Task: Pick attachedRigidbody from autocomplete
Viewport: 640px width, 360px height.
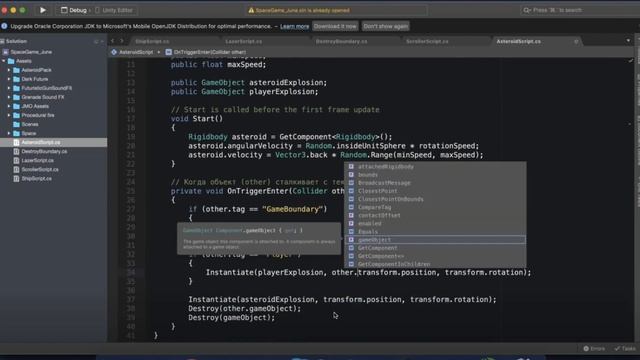Action: pyautogui.click(x=435, y=167)
